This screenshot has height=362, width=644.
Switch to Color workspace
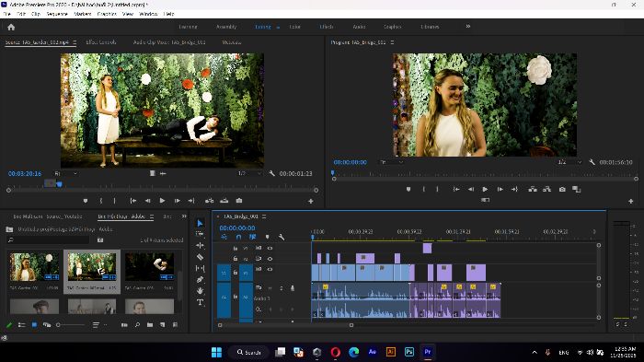295,27
